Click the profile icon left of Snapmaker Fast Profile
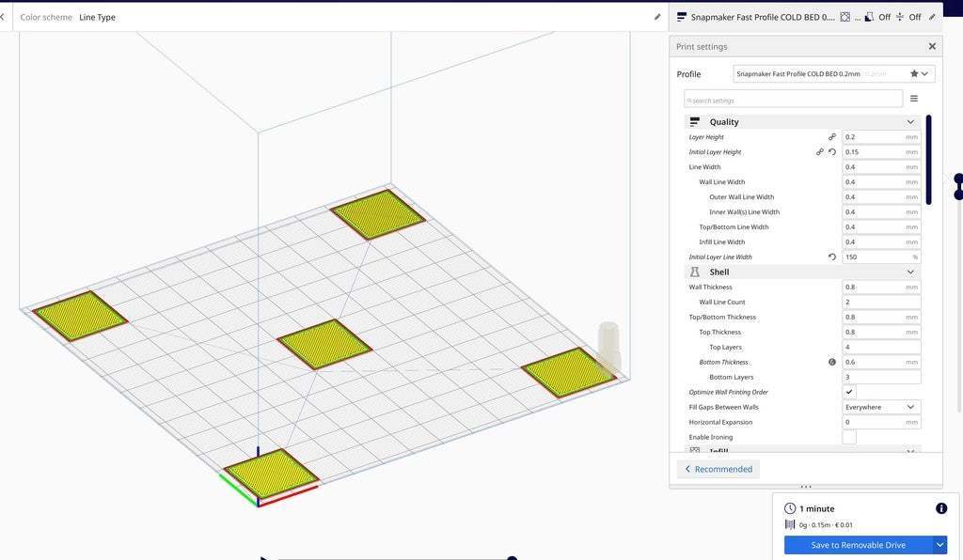Image resolution: width=963 pixels, height=560 pixels. point(681,17)
